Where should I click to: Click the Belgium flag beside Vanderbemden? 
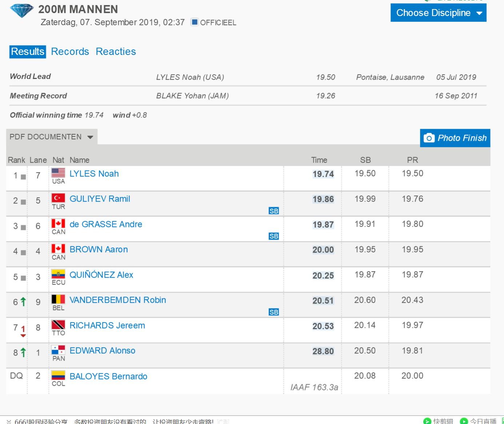(58, 299)
